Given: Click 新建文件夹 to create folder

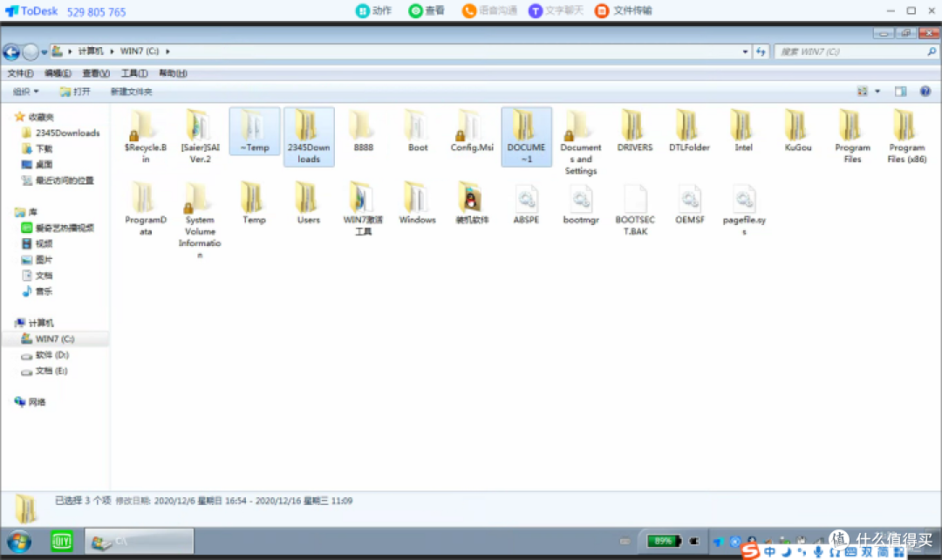Looking at the screenshot, I should click(131, 92).
